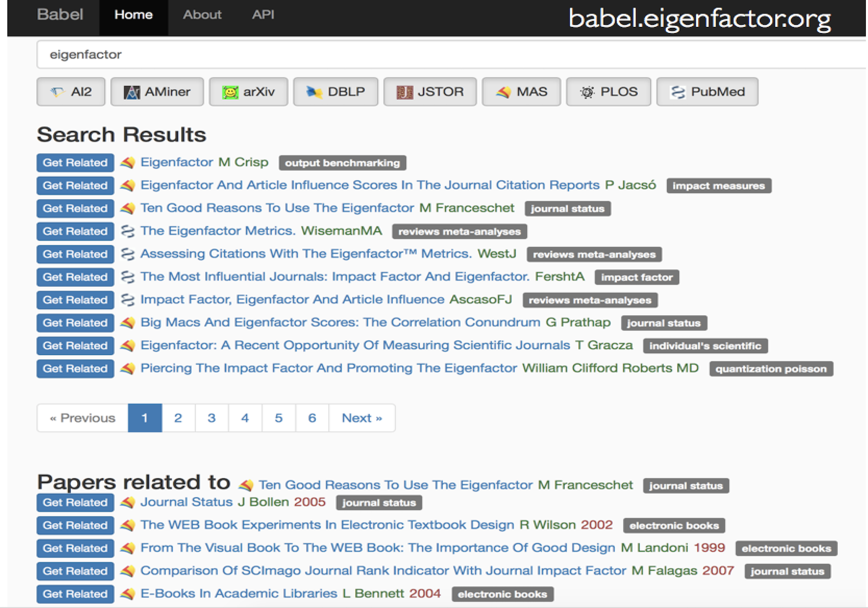The image size is (868, 608).
Task: Click MAS icon beside SCImago Journal Rank paper
Action: click(128, 571)
